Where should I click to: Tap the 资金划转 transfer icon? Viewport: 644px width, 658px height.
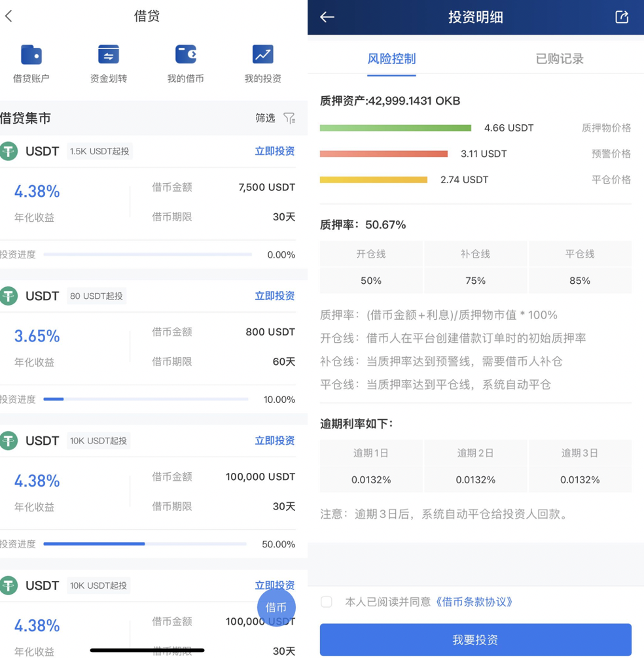[x=108, y=55]
